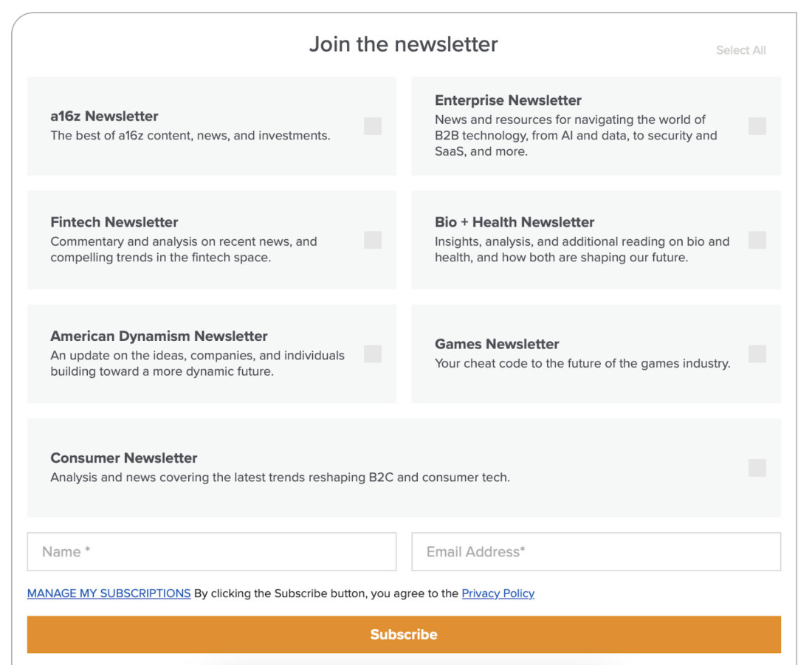Enable the Fintech Newsletter subscription checkbox
The height and width of the screenshot is (665, 812).
(x=372, y=240)
